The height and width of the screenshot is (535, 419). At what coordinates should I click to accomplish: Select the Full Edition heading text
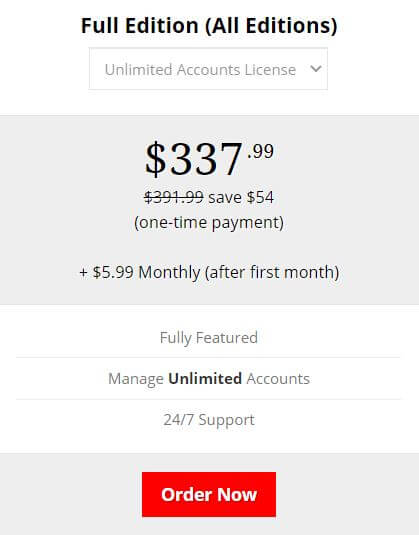click(x=140, y=26)
